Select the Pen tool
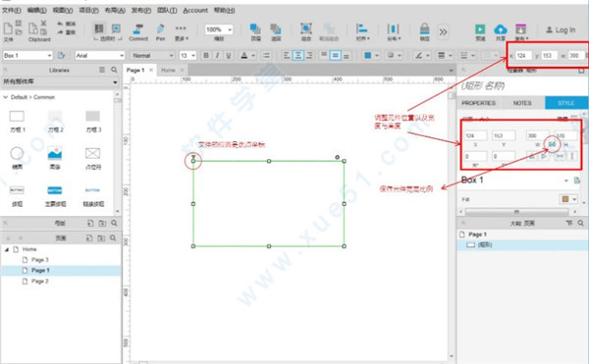 [160, 32]
